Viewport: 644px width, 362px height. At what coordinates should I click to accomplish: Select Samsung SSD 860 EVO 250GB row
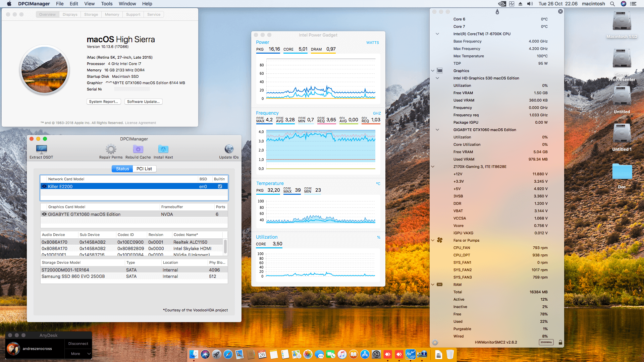134,277
